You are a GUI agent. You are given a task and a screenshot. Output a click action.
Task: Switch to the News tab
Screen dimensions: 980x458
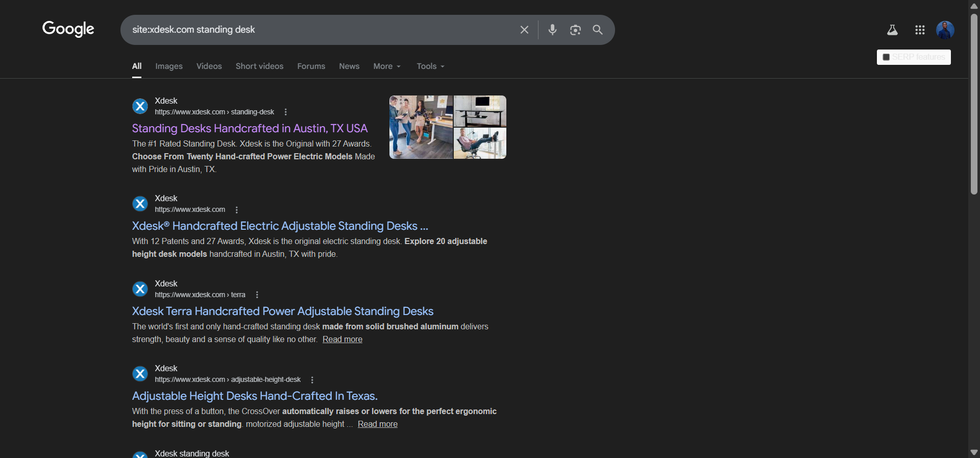point(349,66)
